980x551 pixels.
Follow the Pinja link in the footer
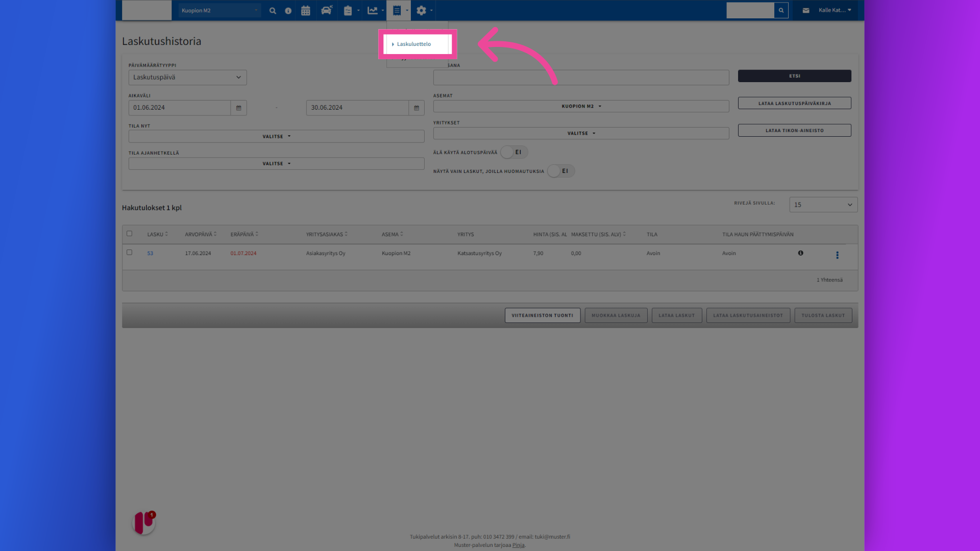click(518, 545)
